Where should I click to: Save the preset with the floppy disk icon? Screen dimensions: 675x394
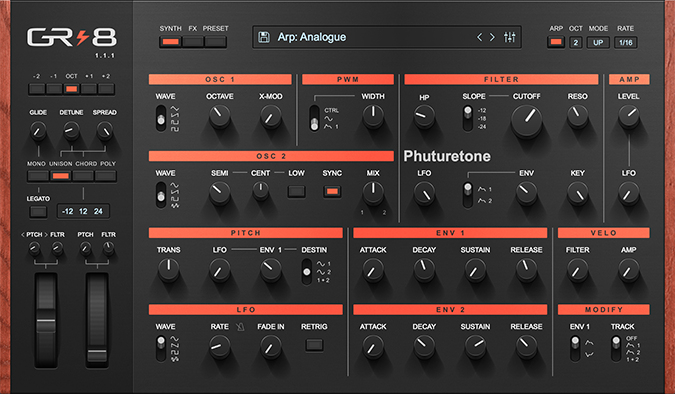(x=263, y=37)
